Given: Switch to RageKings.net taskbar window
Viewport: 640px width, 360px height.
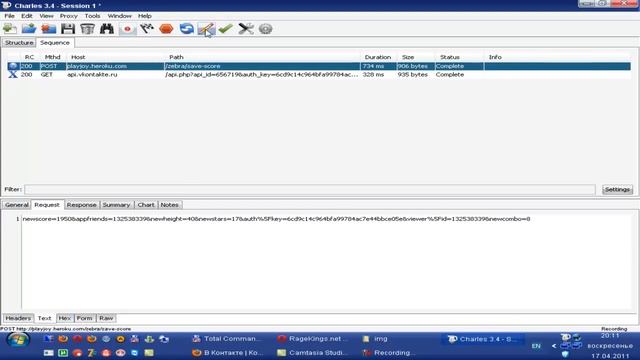Looking at the screenshot, I should 312,339.
